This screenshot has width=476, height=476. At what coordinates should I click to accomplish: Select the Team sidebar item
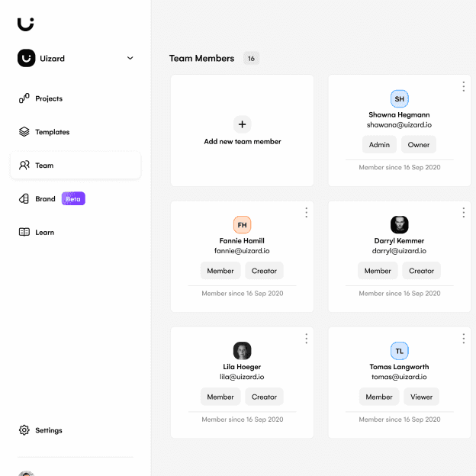76,165
